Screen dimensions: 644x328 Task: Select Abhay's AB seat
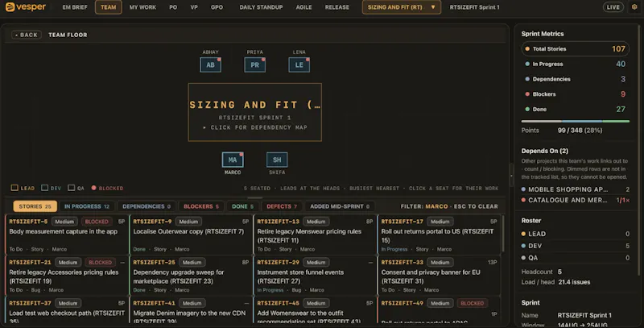pos(210,65)
